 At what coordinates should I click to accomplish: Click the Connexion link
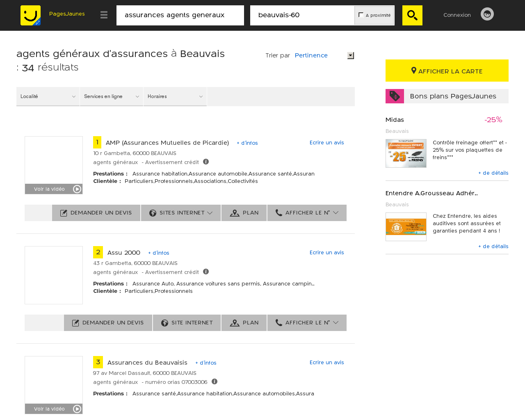coord(457,15)
